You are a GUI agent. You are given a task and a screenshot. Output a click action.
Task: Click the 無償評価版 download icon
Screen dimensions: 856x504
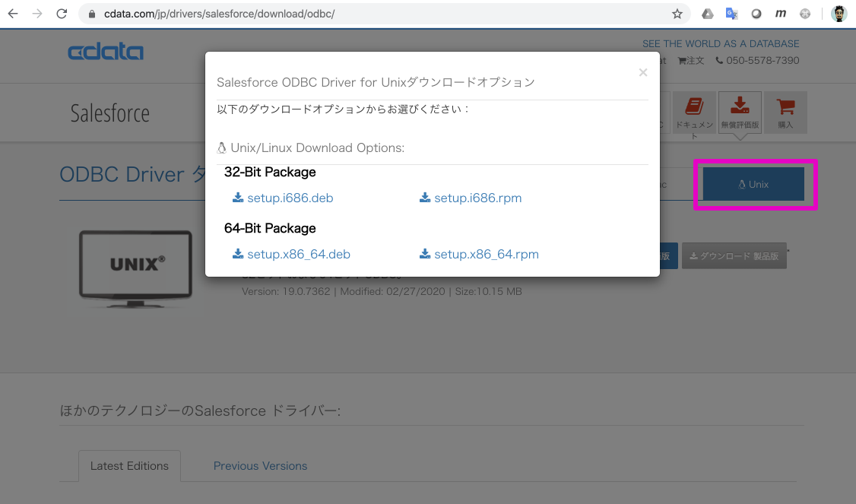click(740, 113)
